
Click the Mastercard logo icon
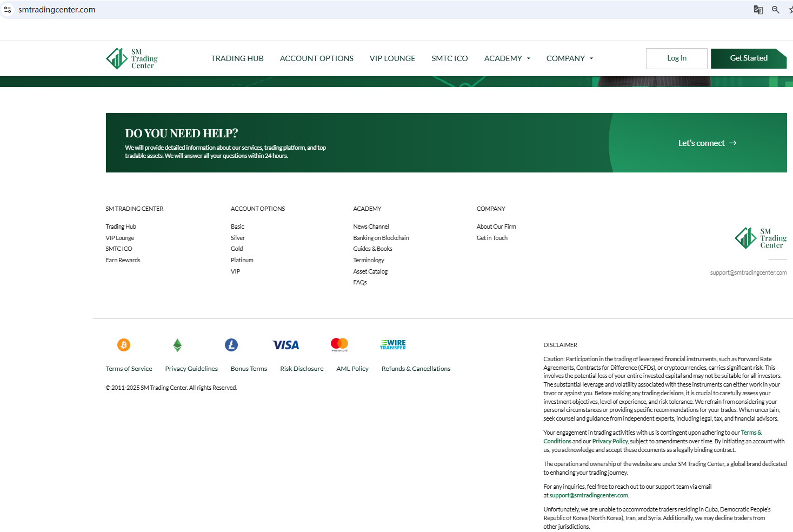pos(339,344)
